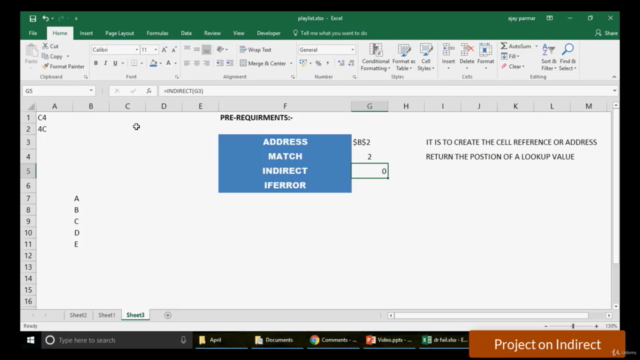Click the zoom slider handle
The width and height of the screenshot is (640, 360).
[x=573, y=326]
